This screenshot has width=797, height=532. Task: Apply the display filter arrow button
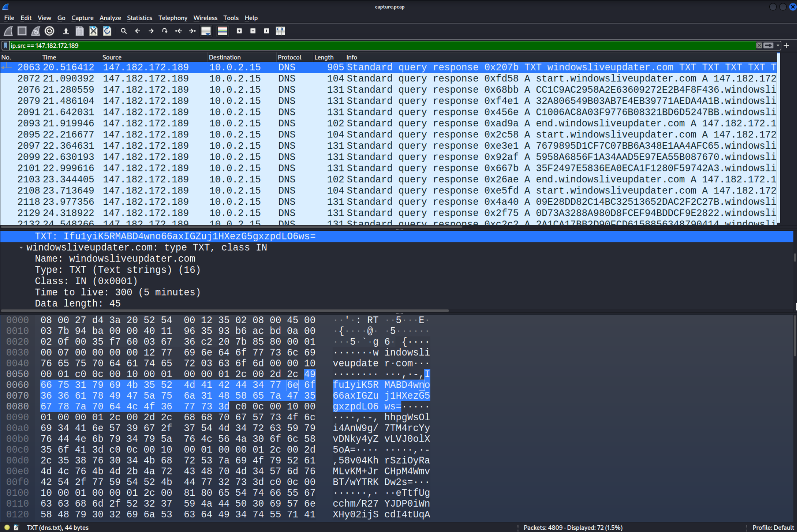click(x=768, y=46)
